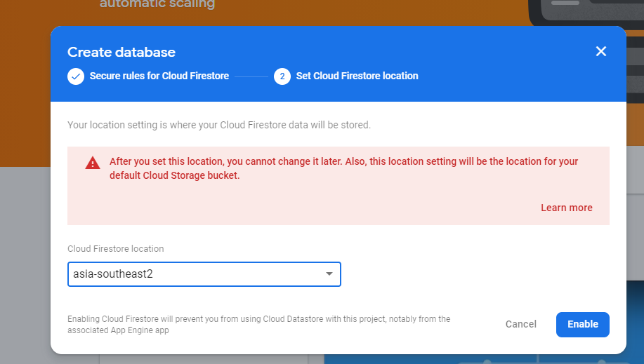
Task: Click the completed step checkmark icon
Action: pyautogui.click(x=76, y=76)
